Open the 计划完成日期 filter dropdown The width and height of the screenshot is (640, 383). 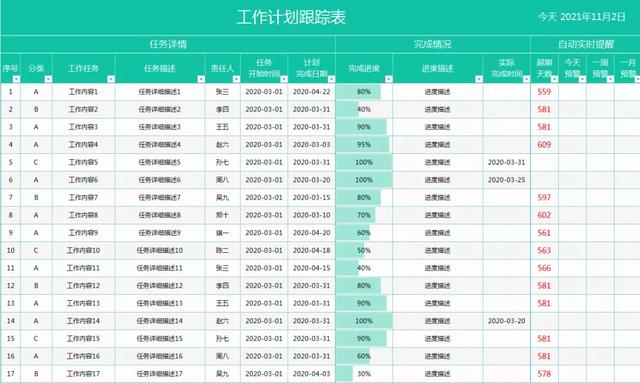[x=331, y=79]
